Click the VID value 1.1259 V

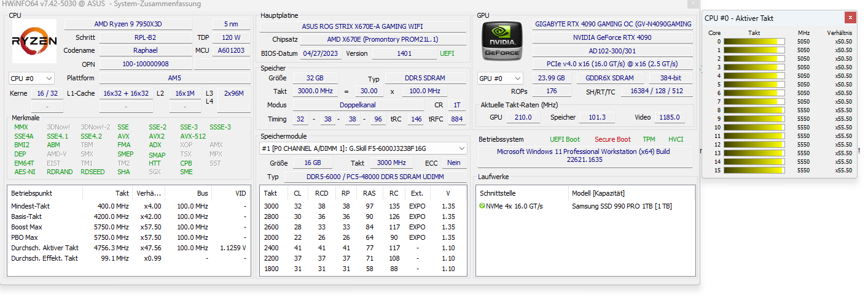(233, 248)
